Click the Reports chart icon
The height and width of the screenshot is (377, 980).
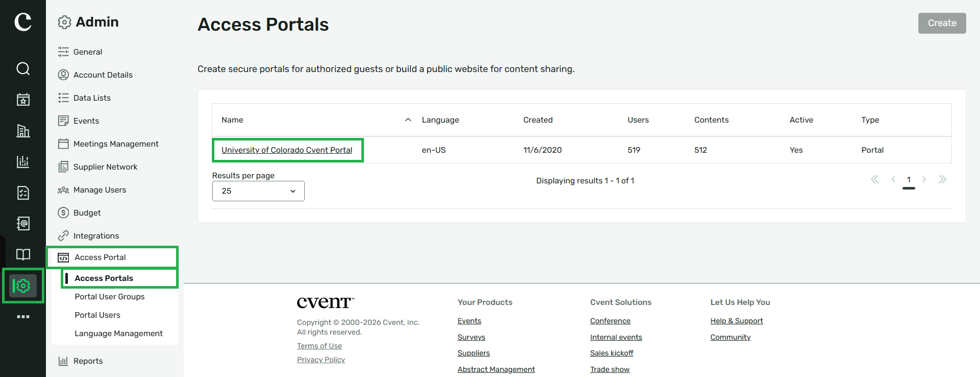tap(63, 361)
